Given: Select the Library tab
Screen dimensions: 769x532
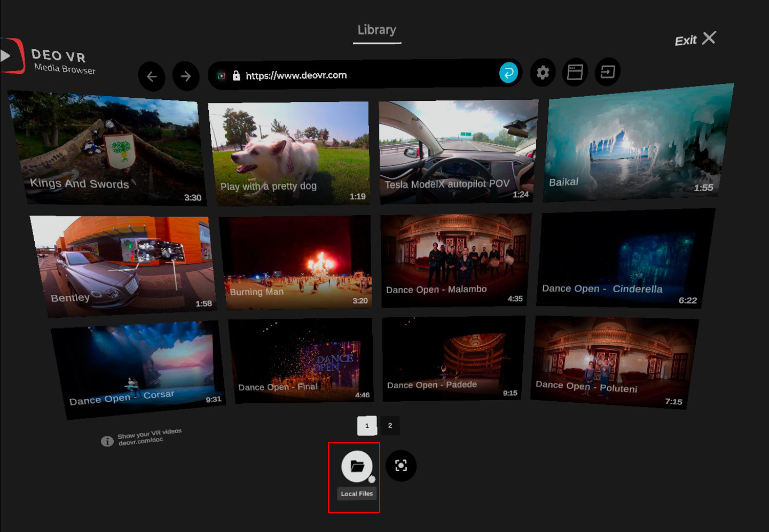Looking at the screenshot, I should tap(376, 29).
